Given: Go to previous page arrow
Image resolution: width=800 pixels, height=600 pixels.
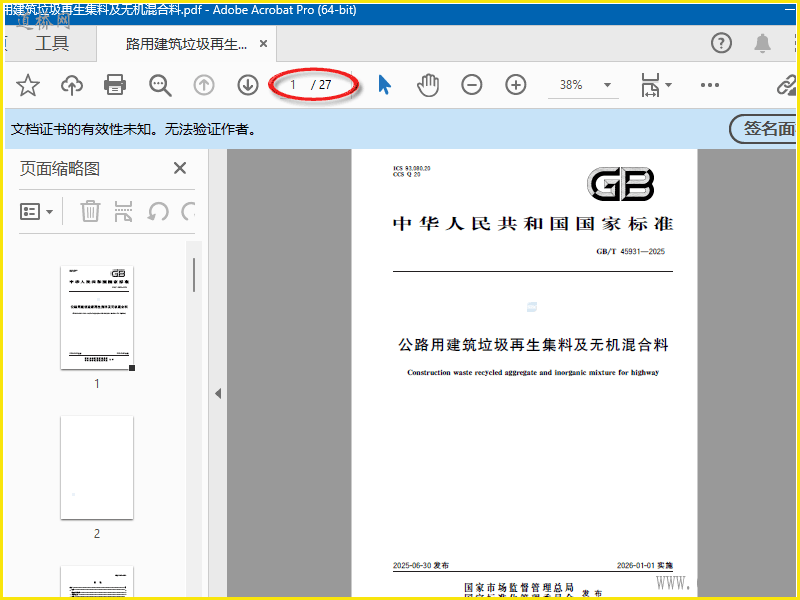Looking at the screenshot, I should click(204, 85).
